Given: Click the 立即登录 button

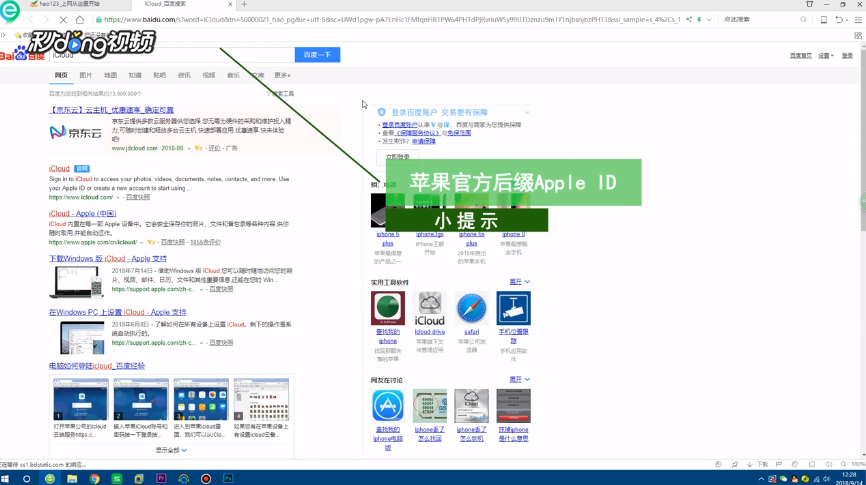Looking at the screenshot, I should click(x=398, y=156).
